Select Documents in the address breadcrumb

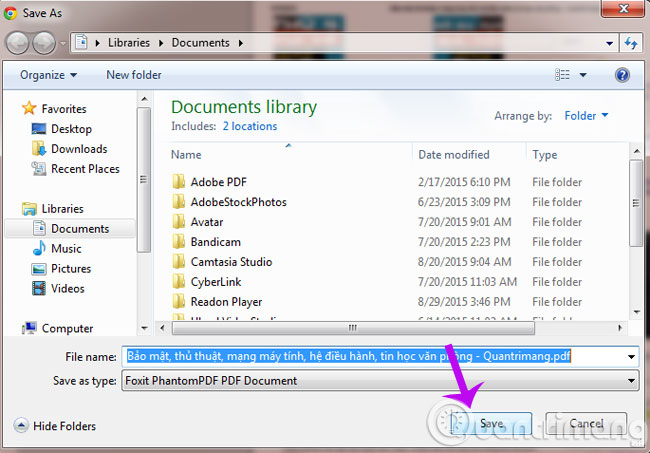201,43
